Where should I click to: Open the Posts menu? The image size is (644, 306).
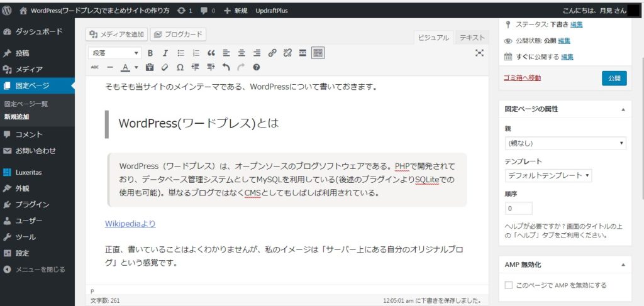point(37,53)
